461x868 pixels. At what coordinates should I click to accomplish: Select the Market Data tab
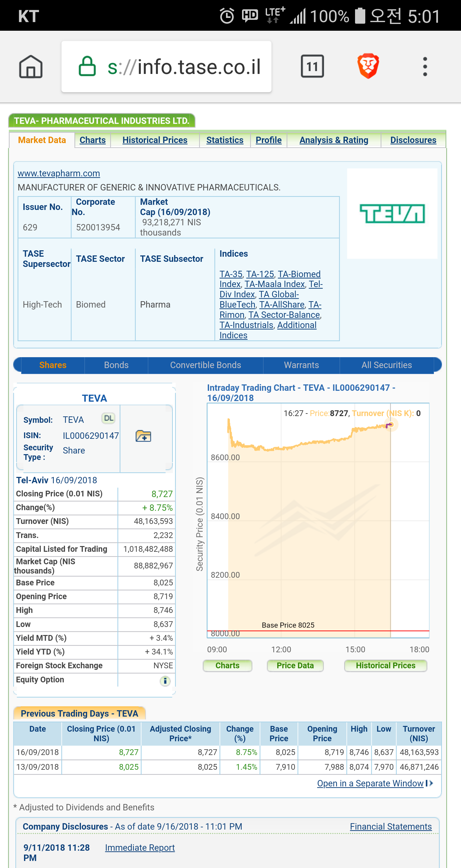pyautogui.click(x=42, y=140)
